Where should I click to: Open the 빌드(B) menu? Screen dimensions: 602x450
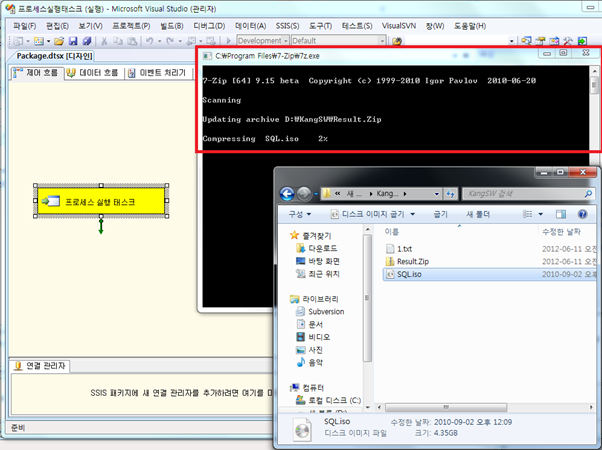coord(172,26)
